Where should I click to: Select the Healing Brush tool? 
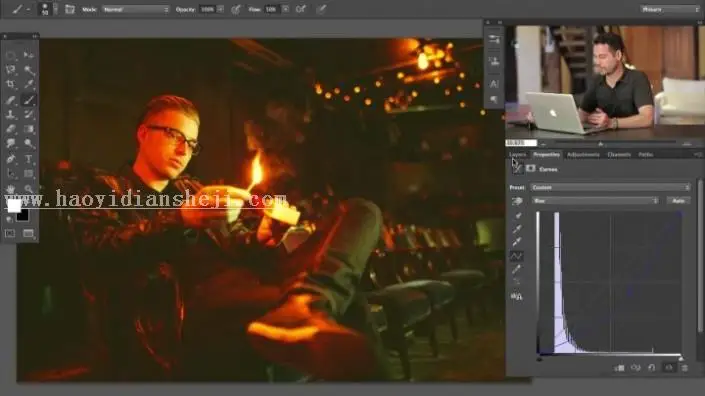pyautogui.click(x=11, y=100)
